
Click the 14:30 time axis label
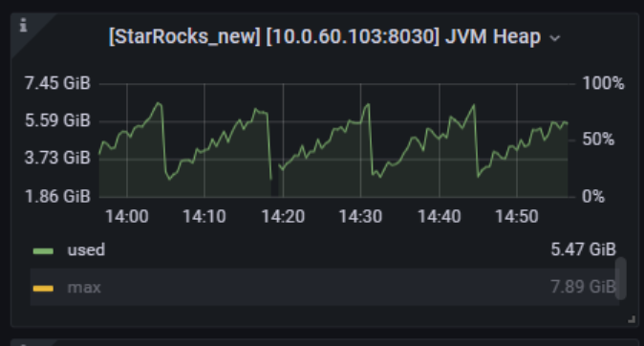pos(360,217)
